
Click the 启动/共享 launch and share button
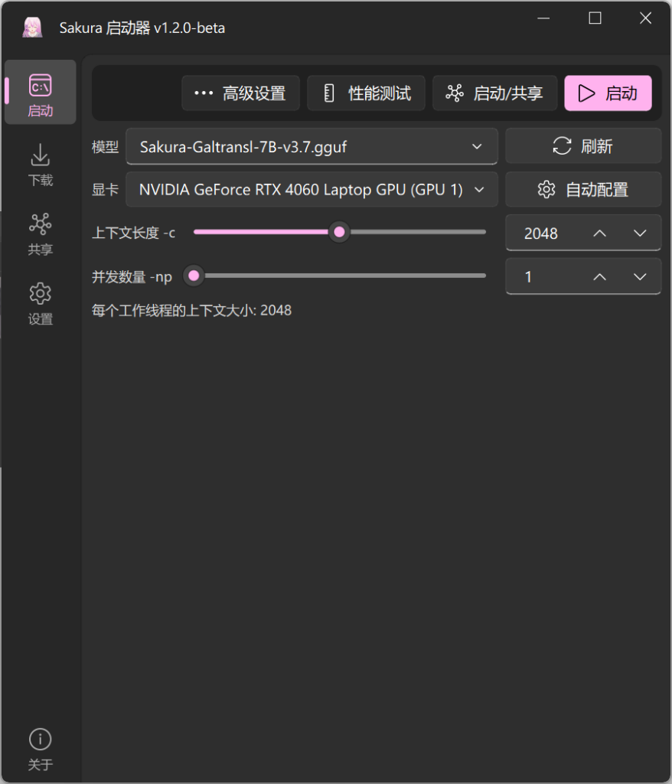click(x=494, y=93)
